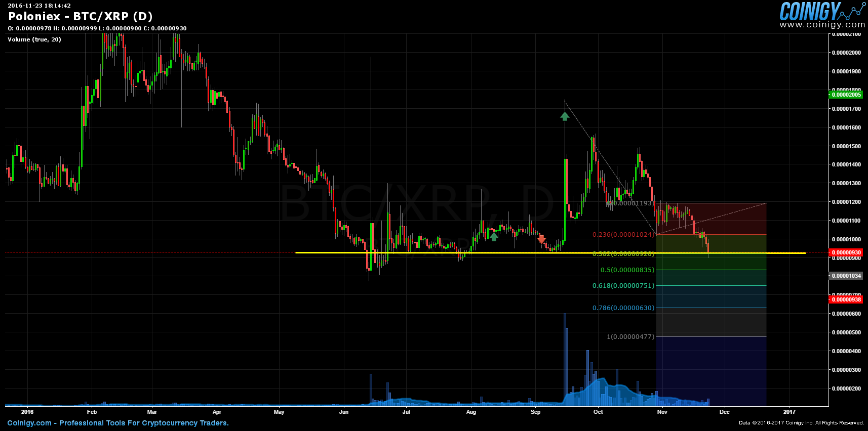Click the 0.00001200 price axis tick
This screenshot has height=431, width=868.
[846, 202]
